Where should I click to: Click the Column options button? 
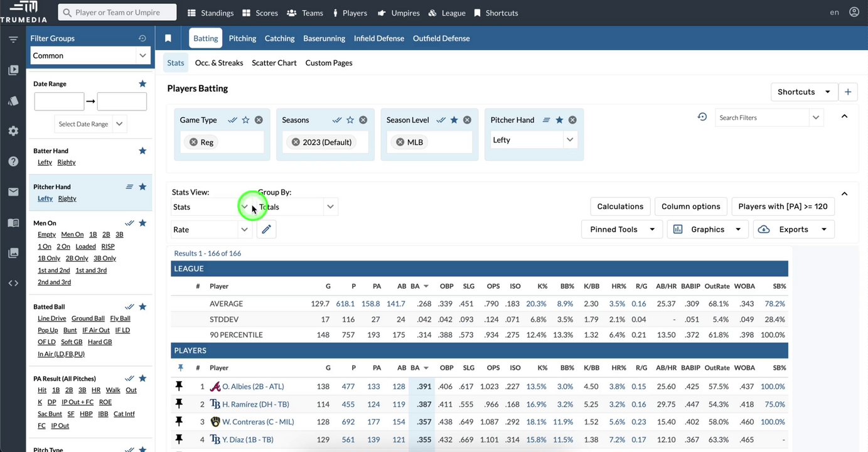point(691,207)
